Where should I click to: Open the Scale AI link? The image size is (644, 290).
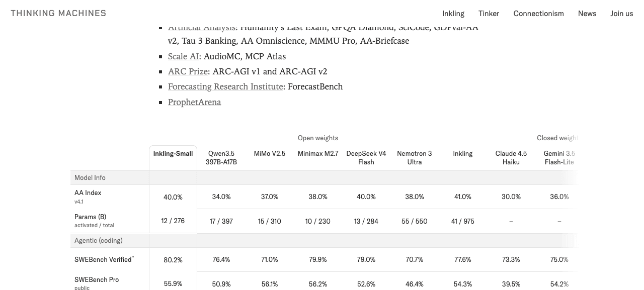tap(184, 56)
